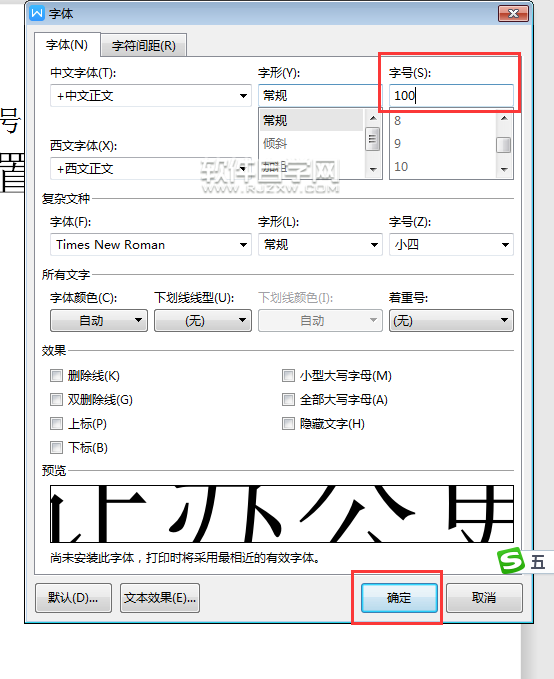
Task: Click the 字号(S) field containing 100
Action: pos(451,95)
